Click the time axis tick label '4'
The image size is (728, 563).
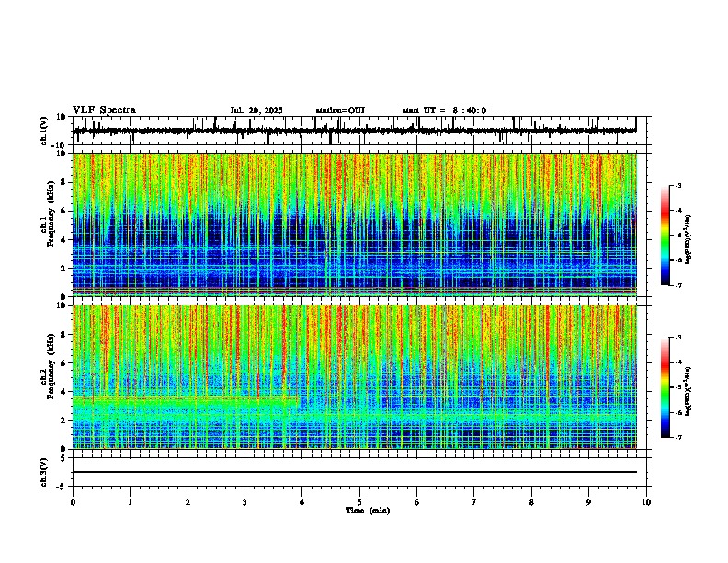click(302, 502)
